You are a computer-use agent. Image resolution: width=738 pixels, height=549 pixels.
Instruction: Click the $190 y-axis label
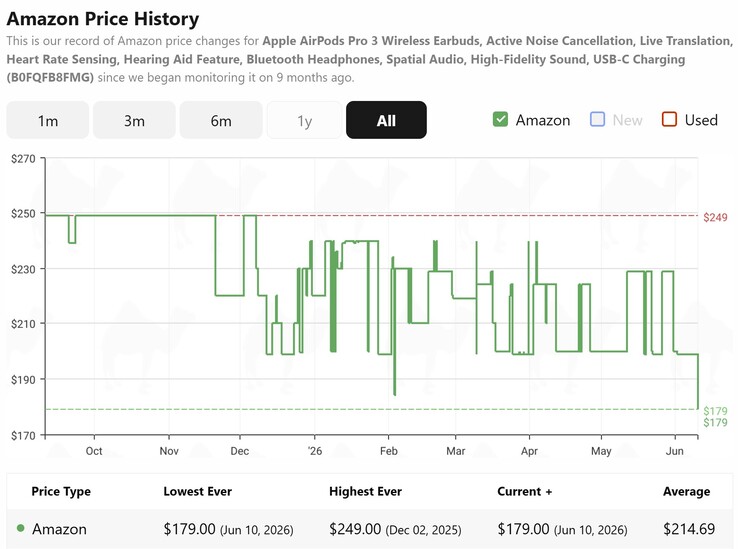(23, 379)
